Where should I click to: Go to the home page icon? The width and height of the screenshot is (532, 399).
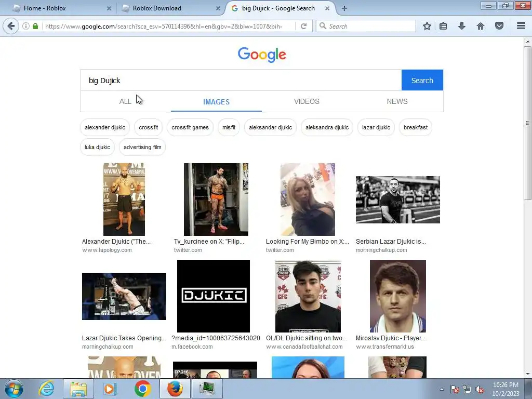click(x=481, y=26)
